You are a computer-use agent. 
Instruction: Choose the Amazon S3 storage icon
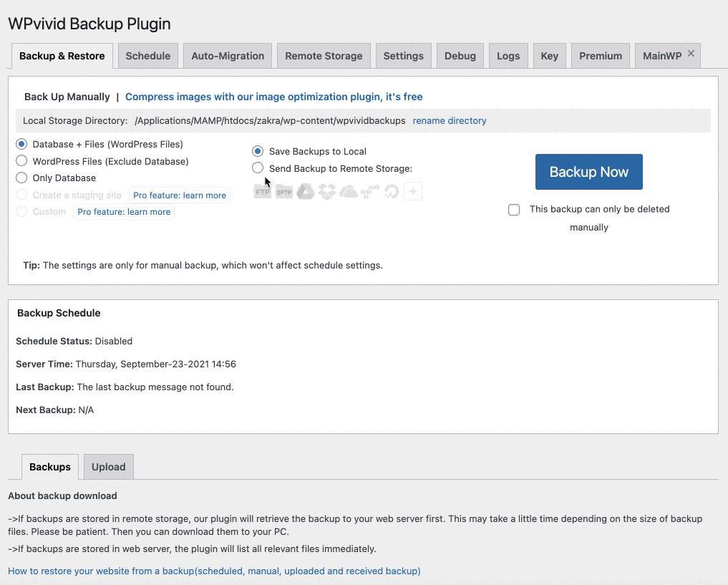pyautogui.click(x=370, y=191)
